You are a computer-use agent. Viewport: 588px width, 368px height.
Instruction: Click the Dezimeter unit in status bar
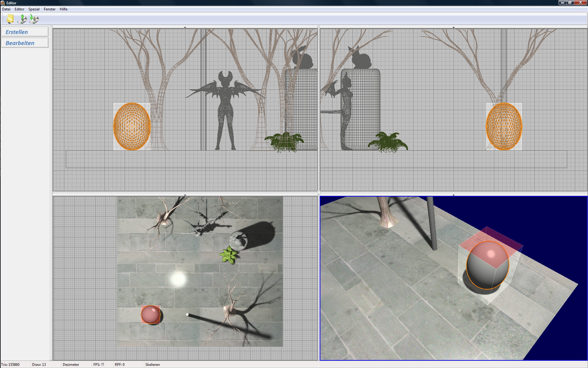[x=71, y=365]
